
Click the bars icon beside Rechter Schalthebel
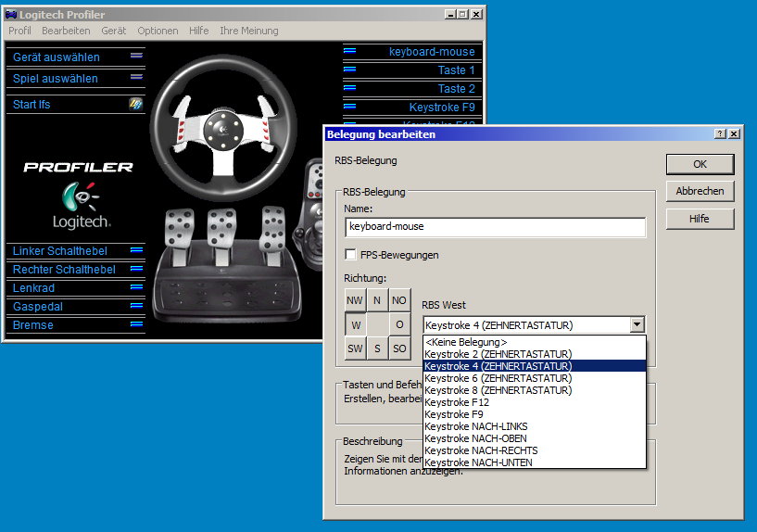click(136, 269)
